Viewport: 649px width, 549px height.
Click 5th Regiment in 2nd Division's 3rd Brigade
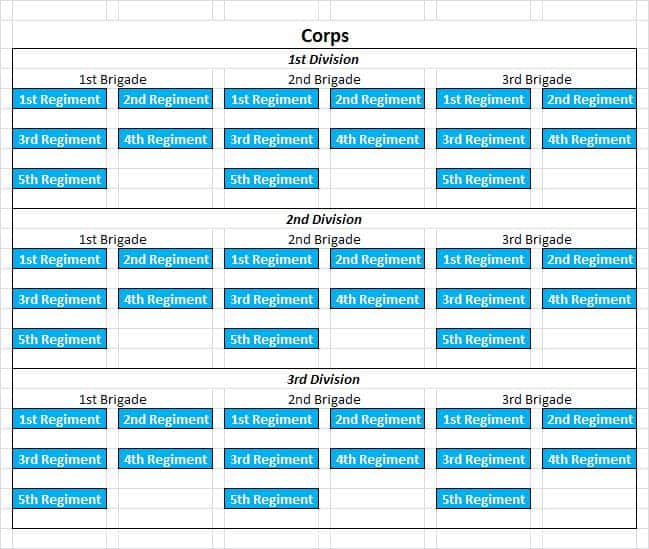pos(483,339)
